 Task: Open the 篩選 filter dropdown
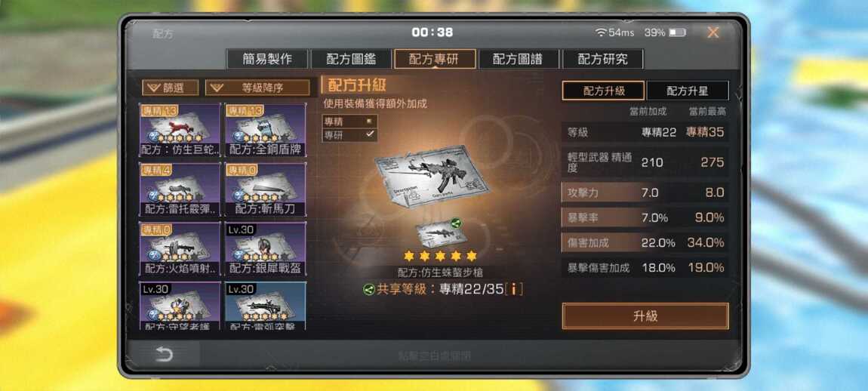point(171,88)
